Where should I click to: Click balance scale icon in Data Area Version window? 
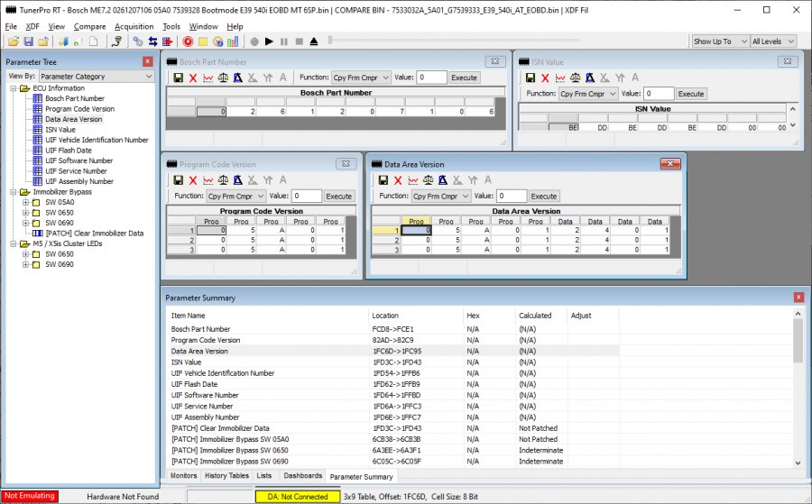pyautogui.click(x=428, y=180)
